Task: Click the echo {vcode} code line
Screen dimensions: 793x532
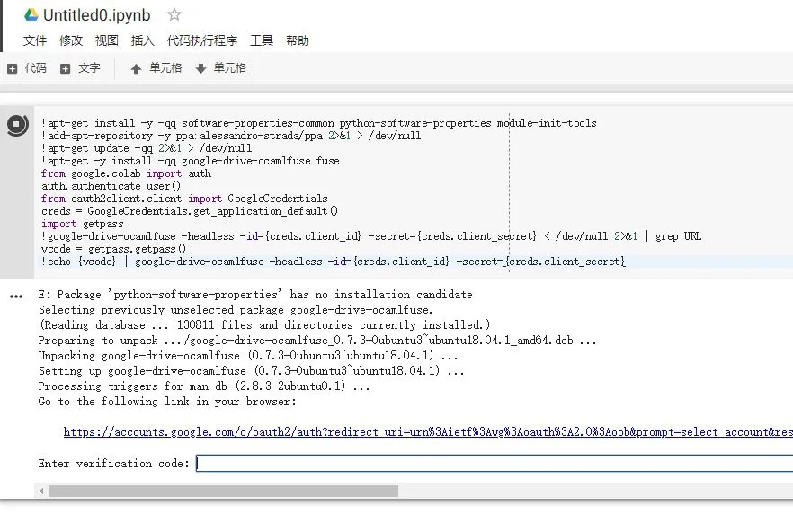Action: click(x=334, y=262)
